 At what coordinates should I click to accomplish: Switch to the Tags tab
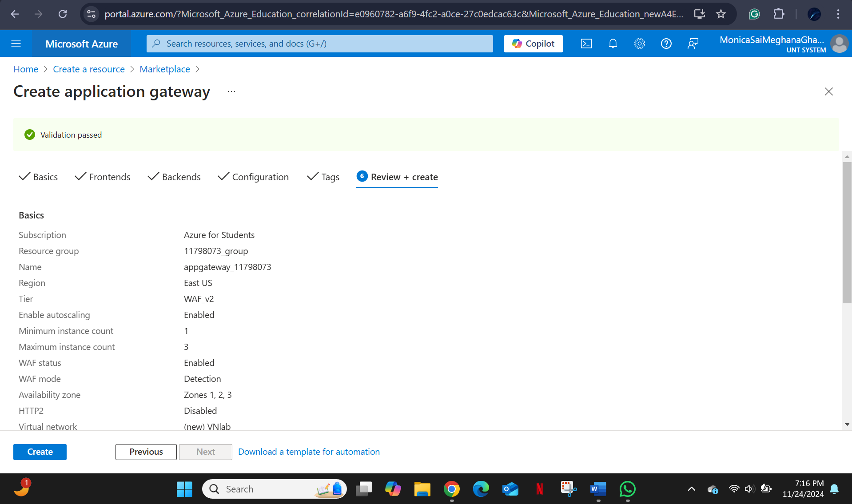[x=323, y=177]
